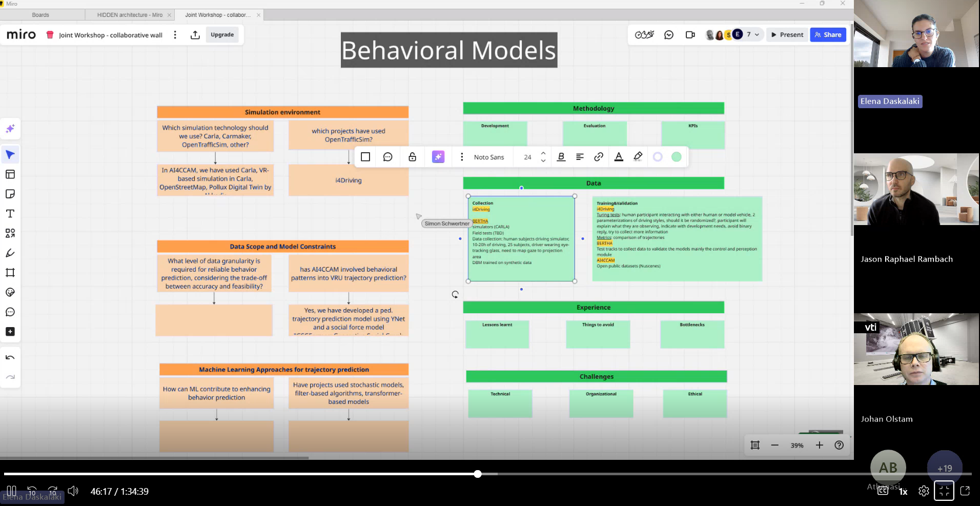Image resolution: width=980 pixels, height=506 pixels.
Task: Insert a link using the link icon
Action: (598, 157)
